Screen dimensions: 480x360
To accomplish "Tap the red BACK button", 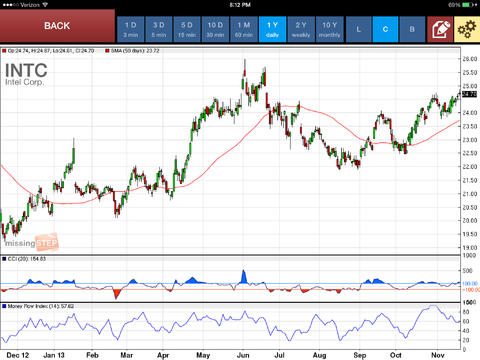I will 57,26.
